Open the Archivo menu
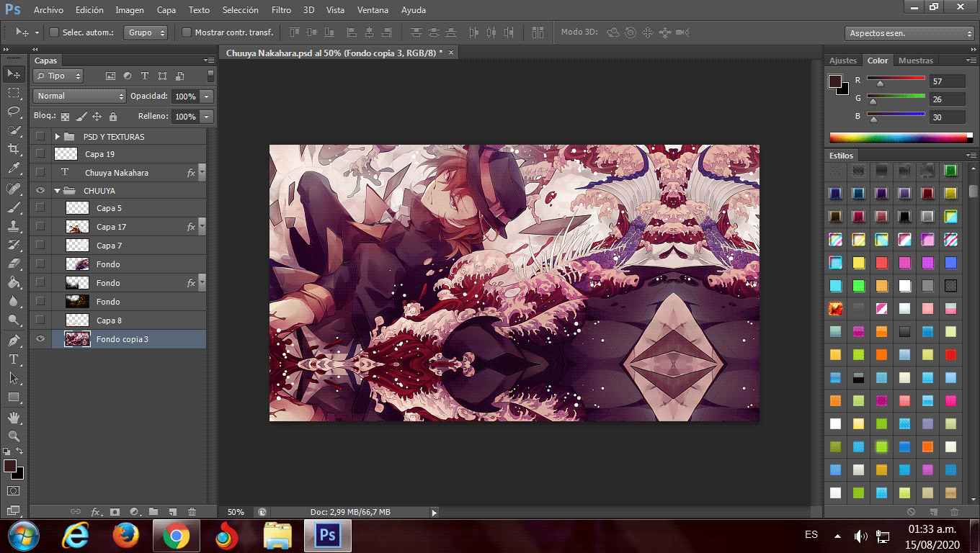The image size is (980, 553). (48, 10)
